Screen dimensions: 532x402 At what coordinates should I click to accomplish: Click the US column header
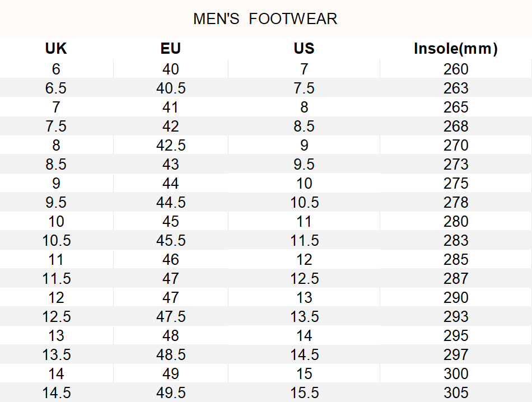[304, 49]
